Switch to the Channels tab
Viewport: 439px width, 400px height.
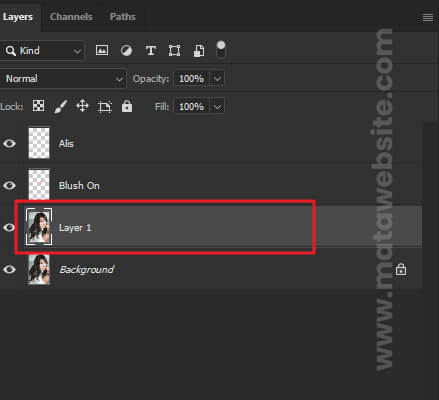71,17
